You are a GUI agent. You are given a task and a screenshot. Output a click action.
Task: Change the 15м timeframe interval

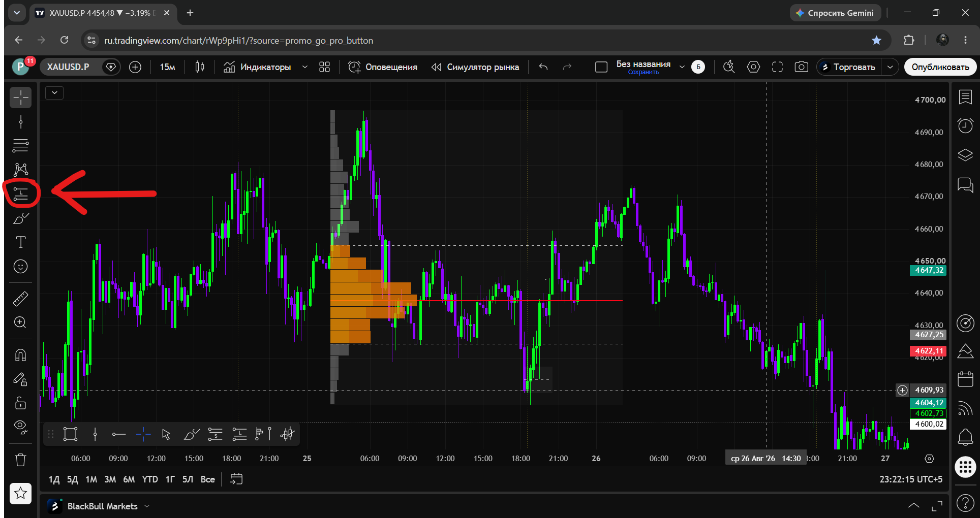point(168,67)
